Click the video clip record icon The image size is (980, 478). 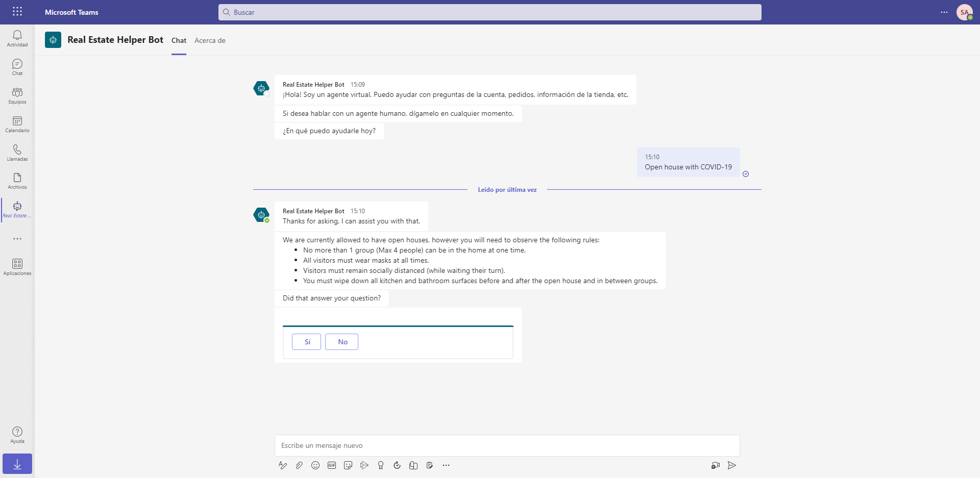(x=716, y=465)
